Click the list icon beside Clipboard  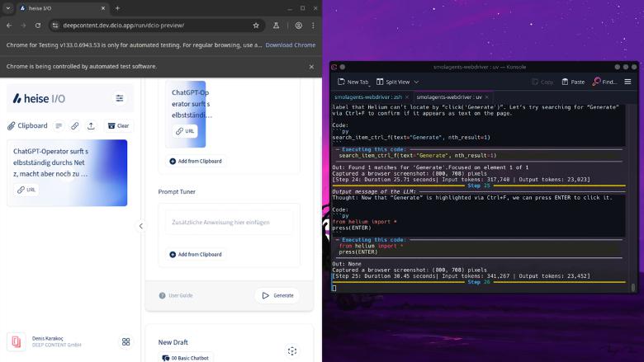(59, 126)
